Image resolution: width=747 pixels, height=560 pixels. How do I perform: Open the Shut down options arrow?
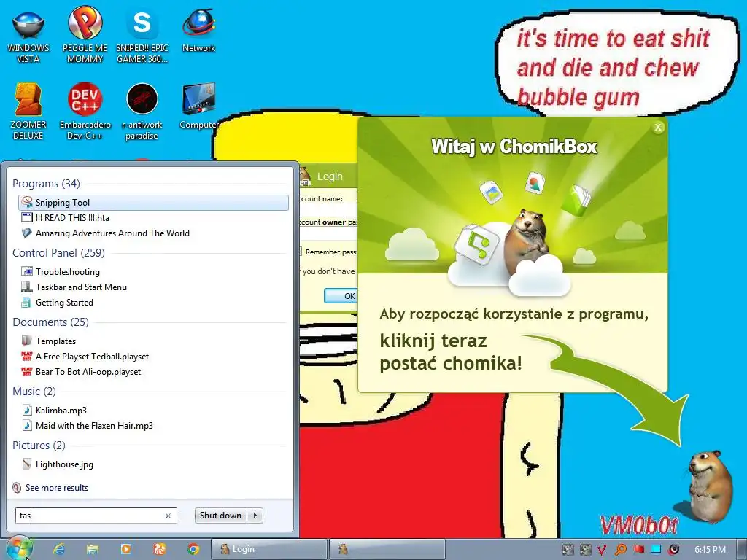tap(255, 516)
